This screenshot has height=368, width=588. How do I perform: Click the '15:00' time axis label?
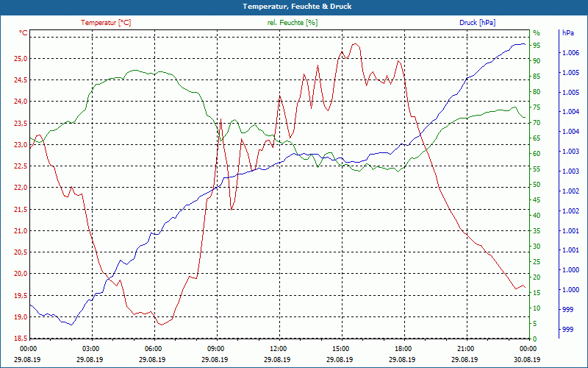(342, 348)
